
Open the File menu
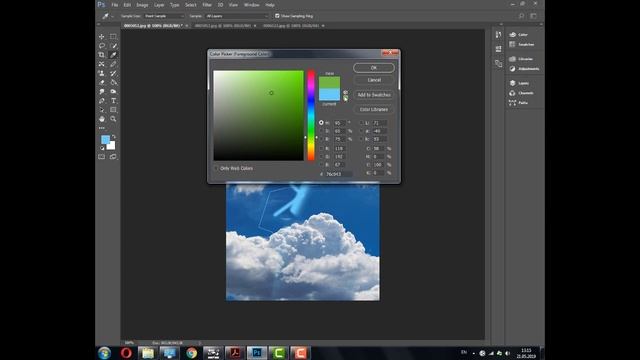115,5
